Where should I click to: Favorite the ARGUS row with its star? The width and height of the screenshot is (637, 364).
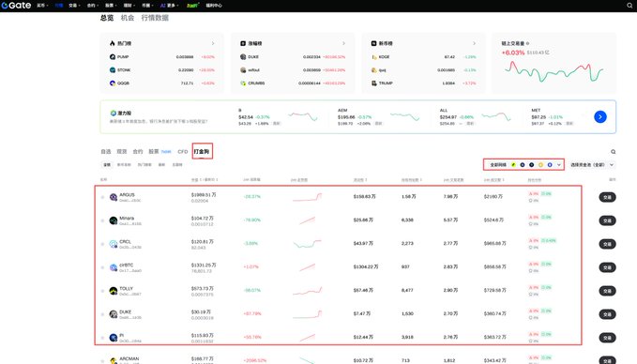click(102, 197)
